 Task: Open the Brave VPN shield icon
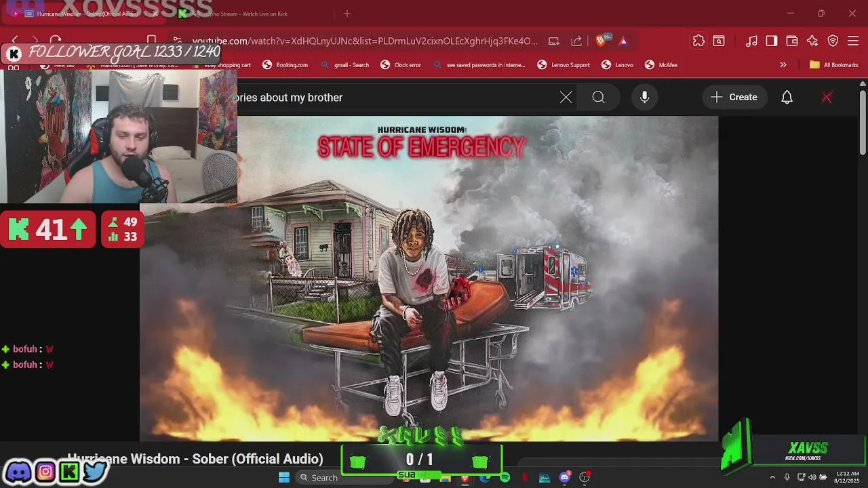(833, 41)
